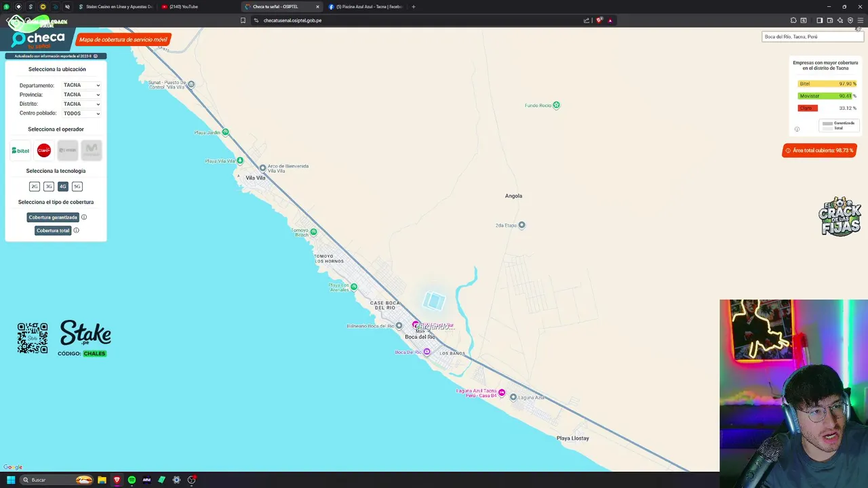Click the taskbar Buscar search box
The width and height of the screenshot is (868, 488).
click(x=57, y=480)
